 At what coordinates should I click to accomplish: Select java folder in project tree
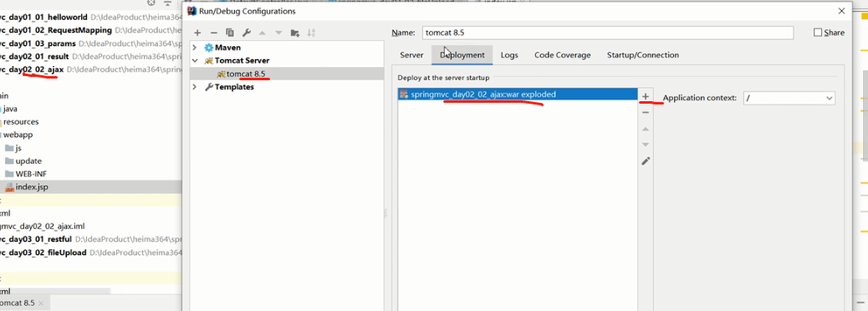click(x=10, y=109)
